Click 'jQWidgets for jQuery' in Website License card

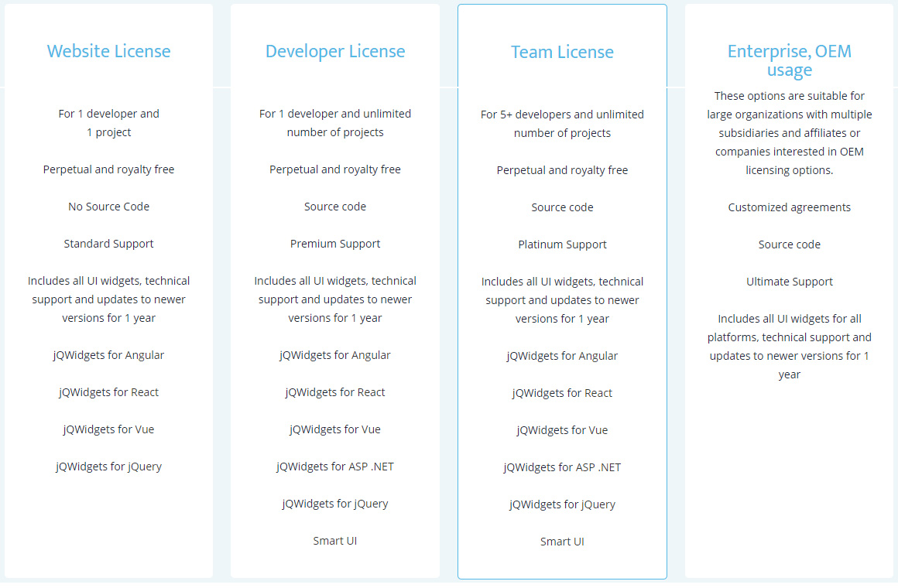(x=109, y=467)
